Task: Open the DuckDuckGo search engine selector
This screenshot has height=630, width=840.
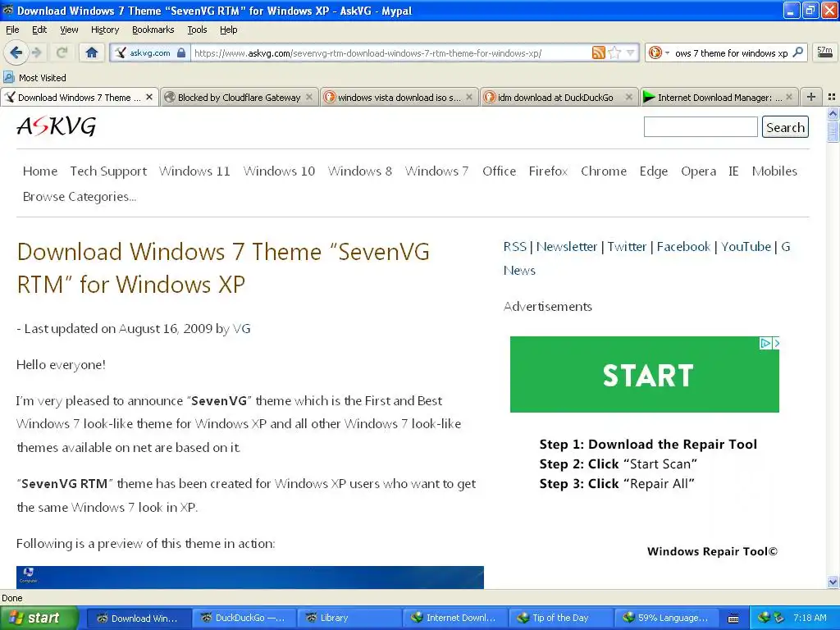Action: 659,52
